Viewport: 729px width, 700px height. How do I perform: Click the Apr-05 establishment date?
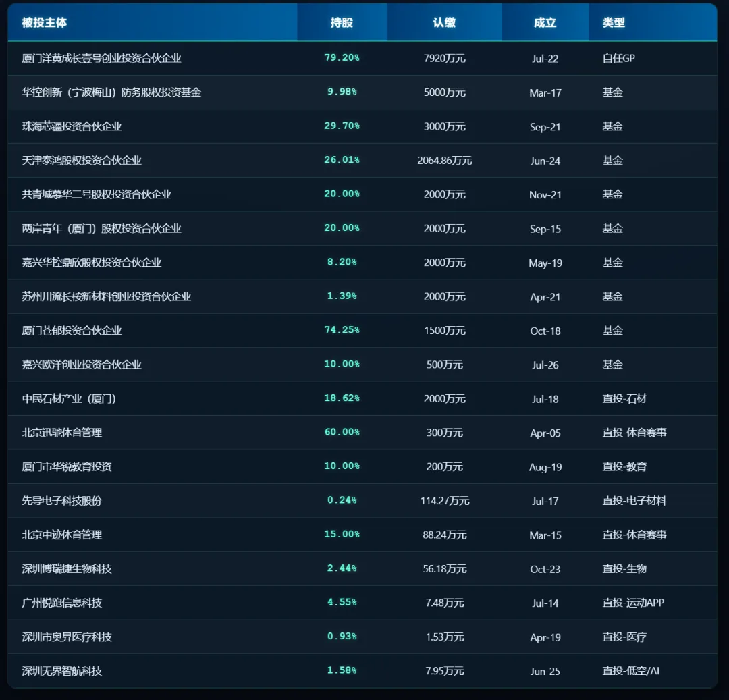click(545, 433)
